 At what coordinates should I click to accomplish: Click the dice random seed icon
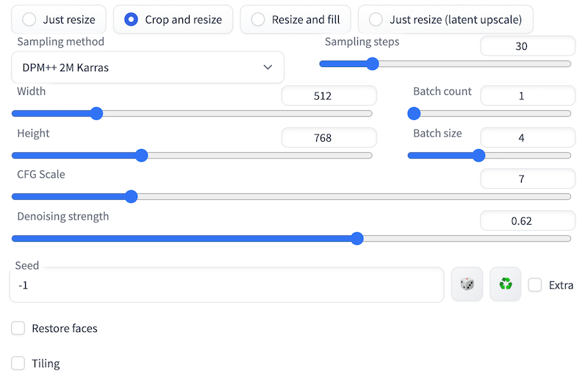(x=467, y=284)
